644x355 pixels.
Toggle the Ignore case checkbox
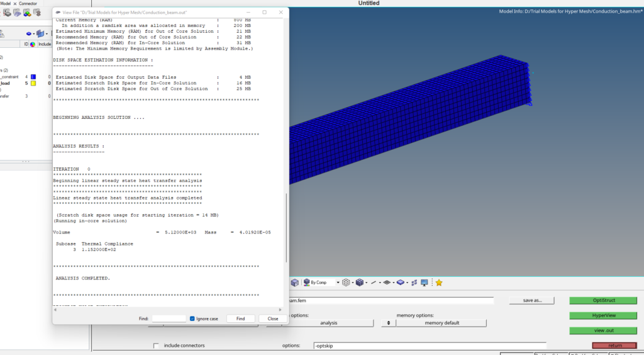(192, 318)
